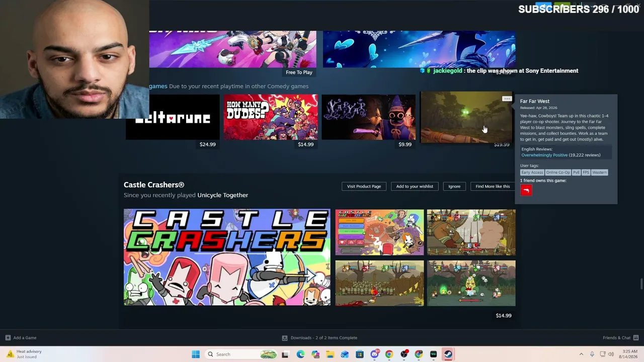The height and width of the screenshot is (362, 644).
Task: Open the volume tray icon
Action: (x=611, y=354)
